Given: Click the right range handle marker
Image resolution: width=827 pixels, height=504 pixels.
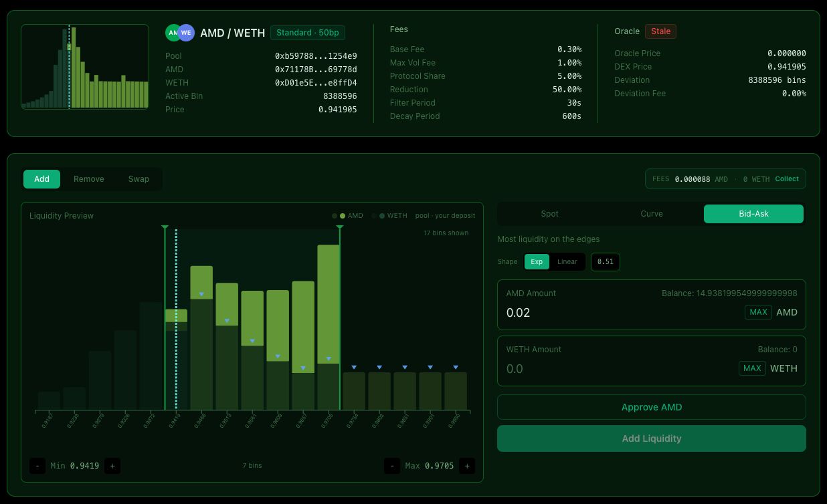Looking at the screenshot, I should (x=340, y=228).
